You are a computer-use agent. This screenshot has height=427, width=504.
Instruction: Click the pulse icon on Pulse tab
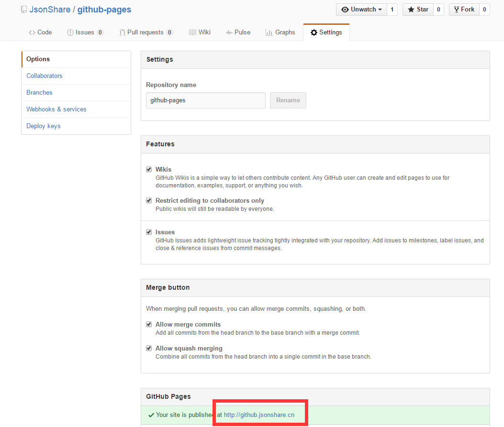point(229,33)
